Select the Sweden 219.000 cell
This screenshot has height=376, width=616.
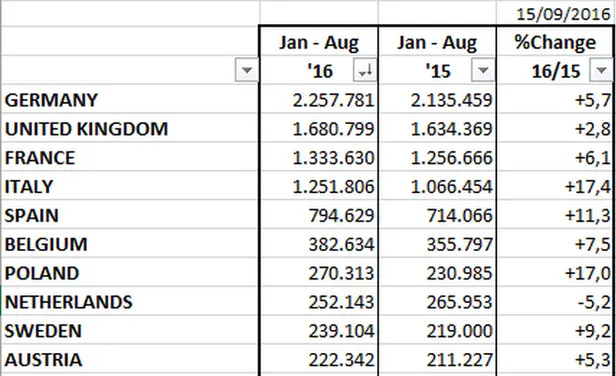(437, 331)
